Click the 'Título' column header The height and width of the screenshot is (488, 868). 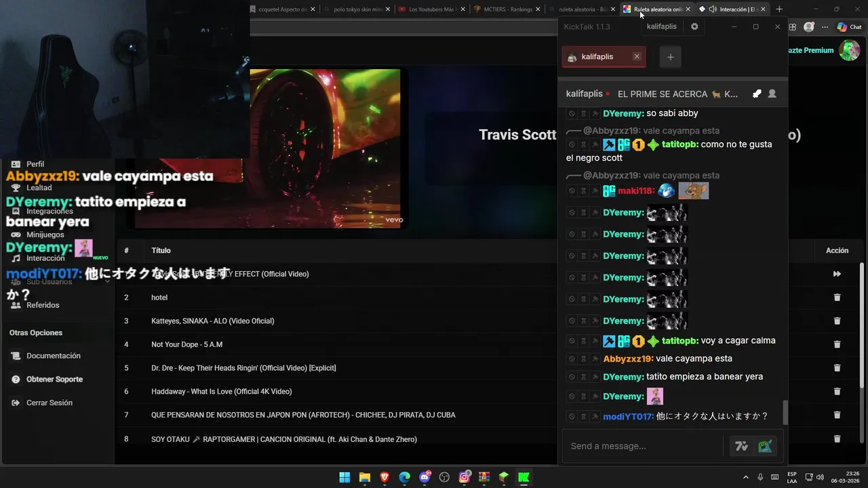(161, 250)
